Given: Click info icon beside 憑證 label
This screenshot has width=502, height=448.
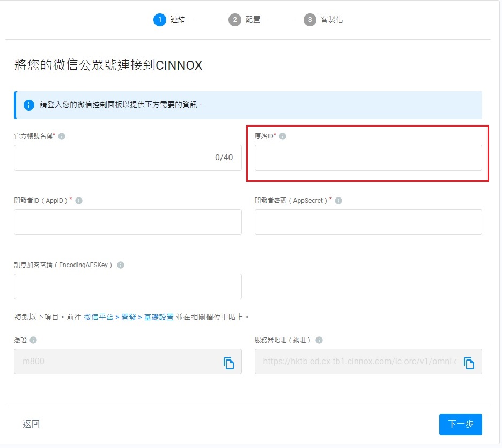Looking at the screenshot, I should (x=33, y=340).
